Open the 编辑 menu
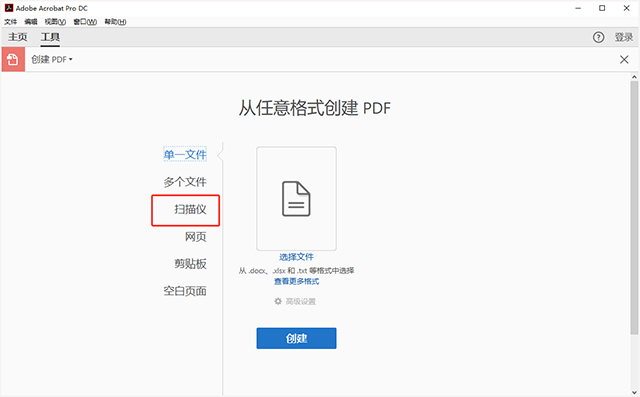Viewport: 640px width, 397px height. point(31,22)
